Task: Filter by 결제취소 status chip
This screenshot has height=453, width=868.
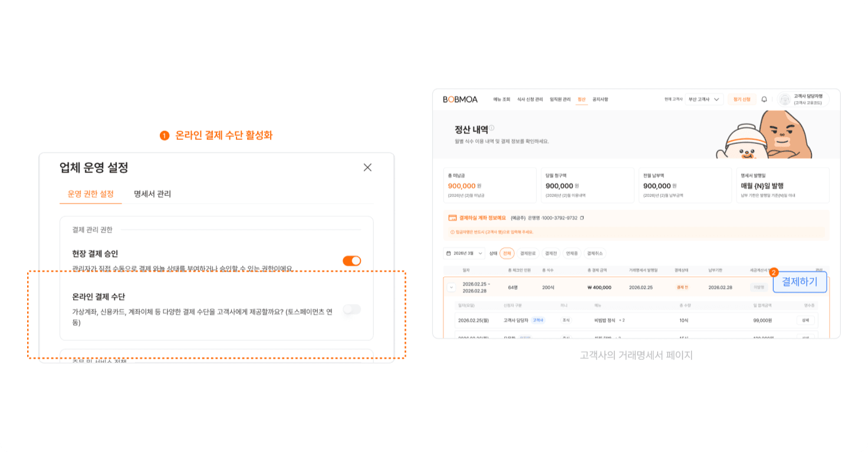Action: pyautogui.click(x=595, y=253)
